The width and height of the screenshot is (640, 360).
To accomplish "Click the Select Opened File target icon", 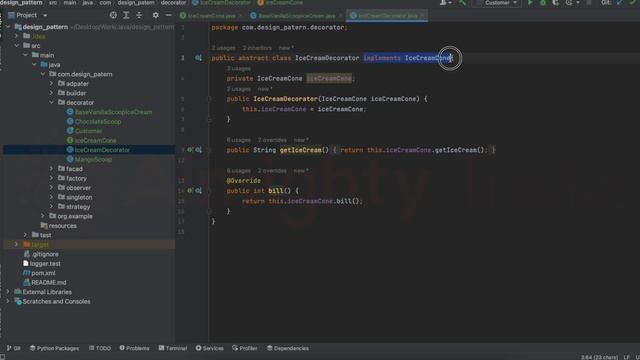I will pyautogui.click(x=113, y=15).
